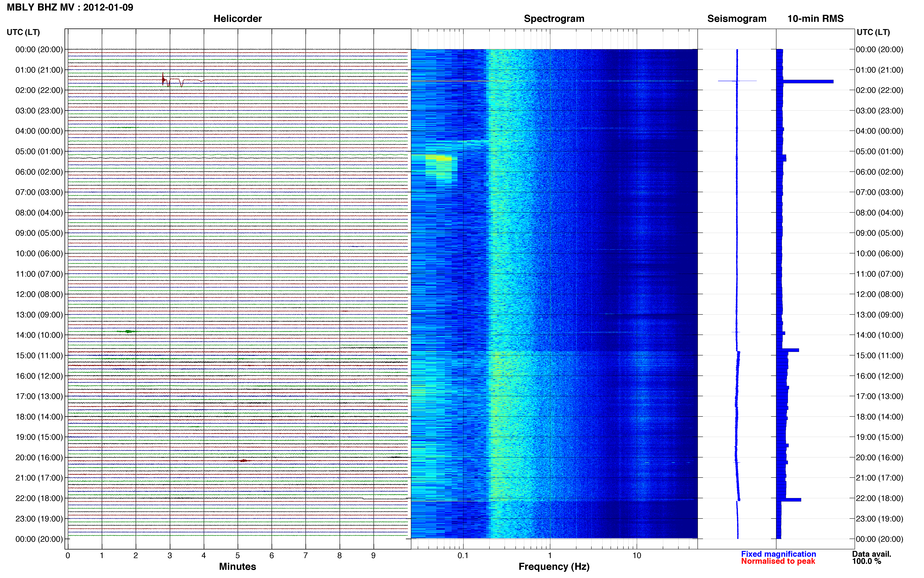Screen dimensions: 924x578
Task: Click RMS-side time label 13:00 (09:00)
Action: 879,315
